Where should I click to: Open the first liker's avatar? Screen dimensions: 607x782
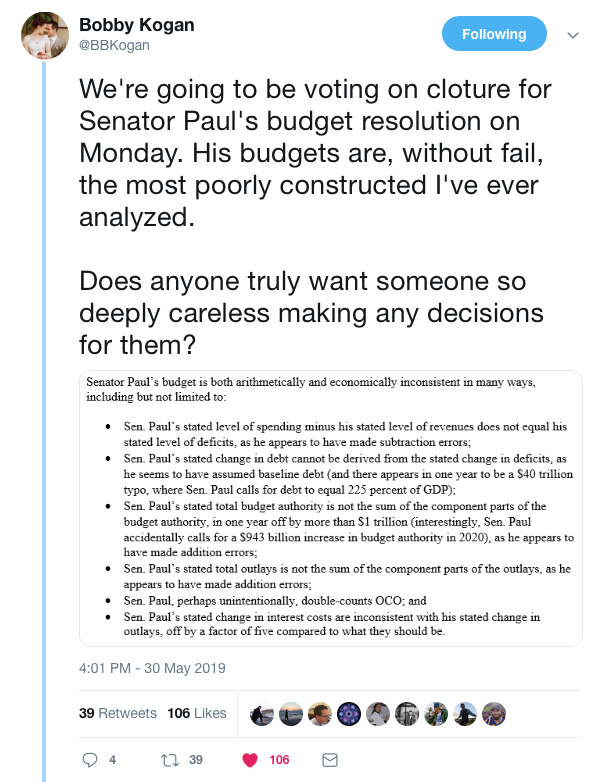pos(261,714)
